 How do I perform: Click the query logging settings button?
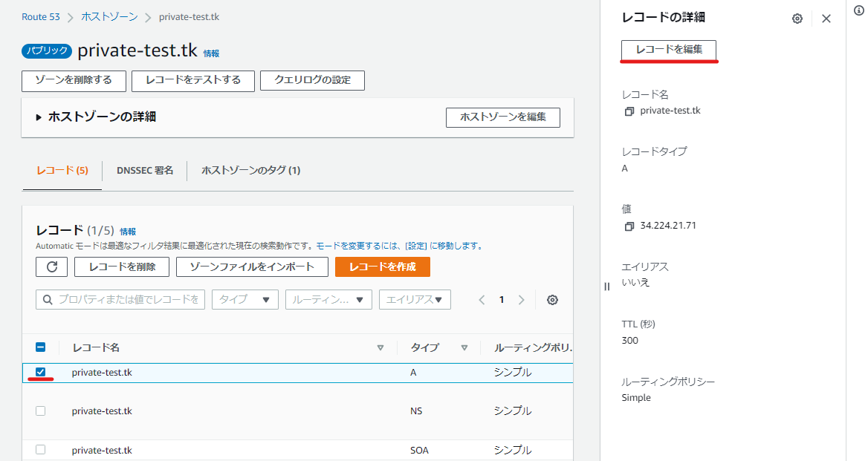tap(312, 80)
